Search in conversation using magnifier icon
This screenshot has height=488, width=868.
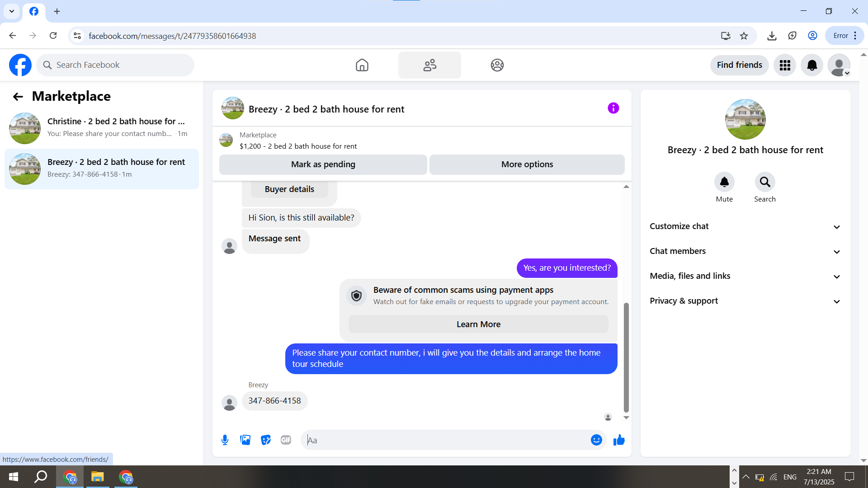pyautogui.click(x=764, y=182)
